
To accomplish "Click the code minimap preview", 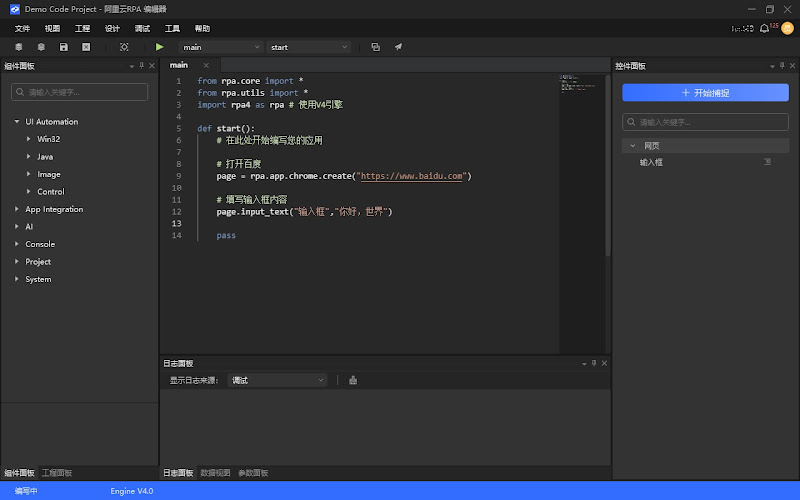I will pyautogui.click(x=579, y=84).
